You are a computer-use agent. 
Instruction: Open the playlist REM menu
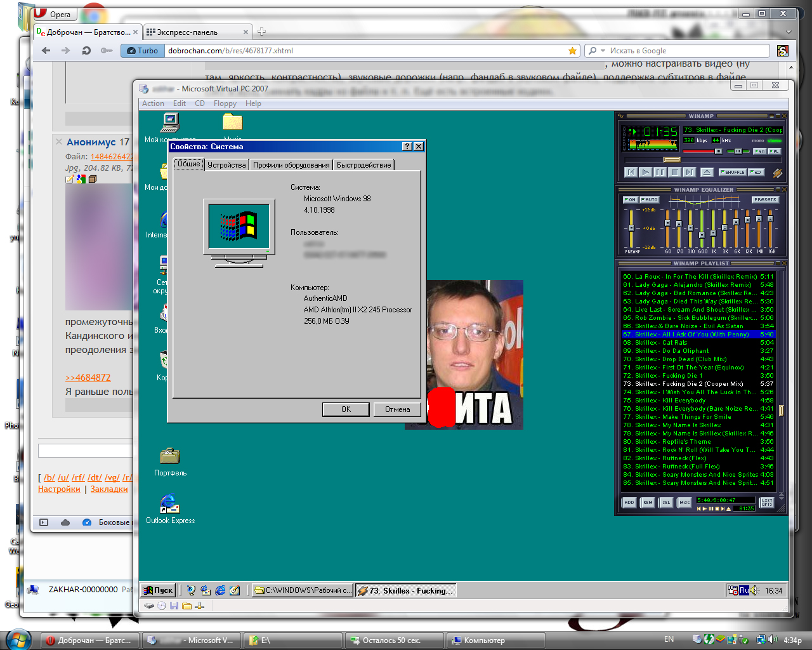pyautogui.click(x=648, y=502)
